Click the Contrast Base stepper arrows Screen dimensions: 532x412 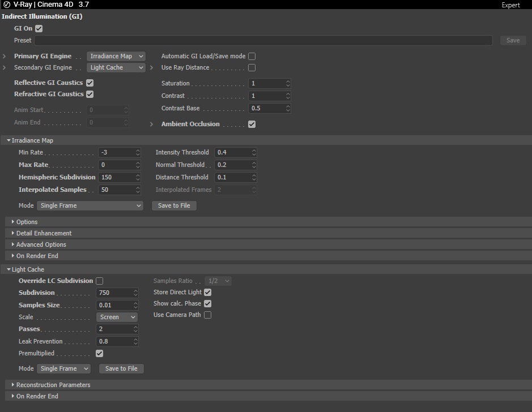pyautogui.click(x=288, y=109)
